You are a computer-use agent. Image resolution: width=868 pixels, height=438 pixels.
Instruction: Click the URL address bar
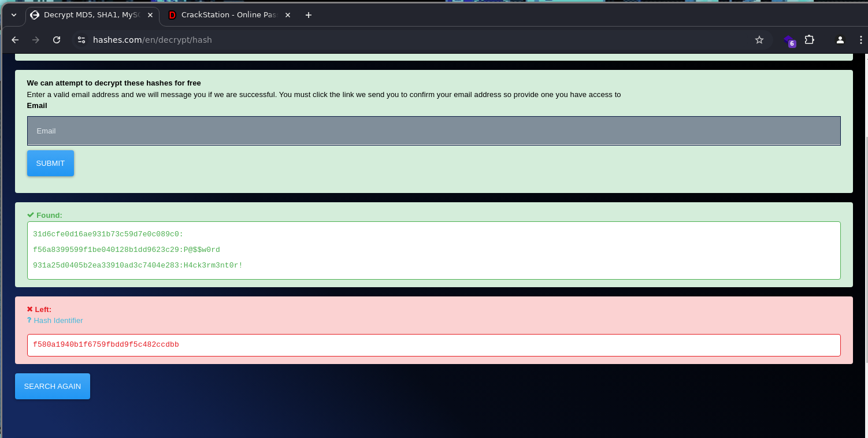tap(416, 40)
